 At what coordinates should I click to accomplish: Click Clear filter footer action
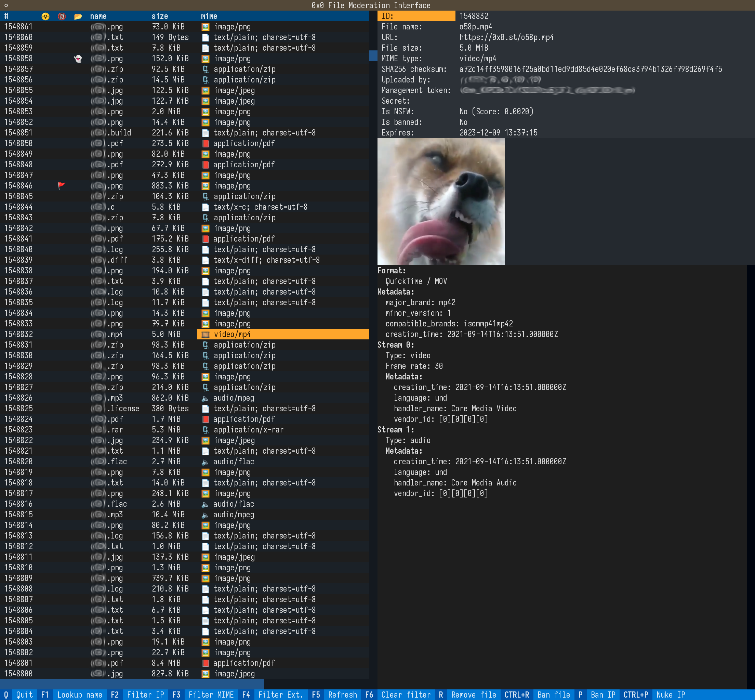pos(406,695)
